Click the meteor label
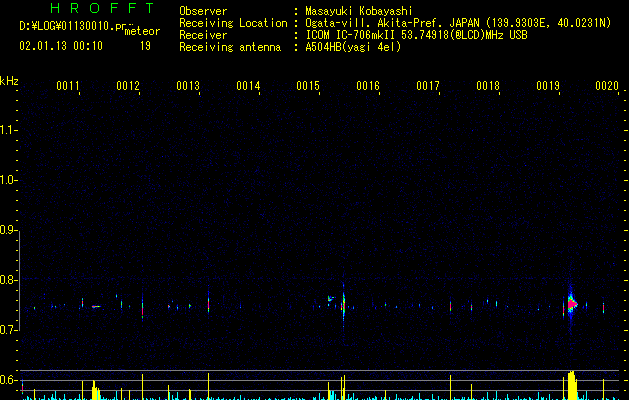629x400 pixels. click(x=142, y=31)
